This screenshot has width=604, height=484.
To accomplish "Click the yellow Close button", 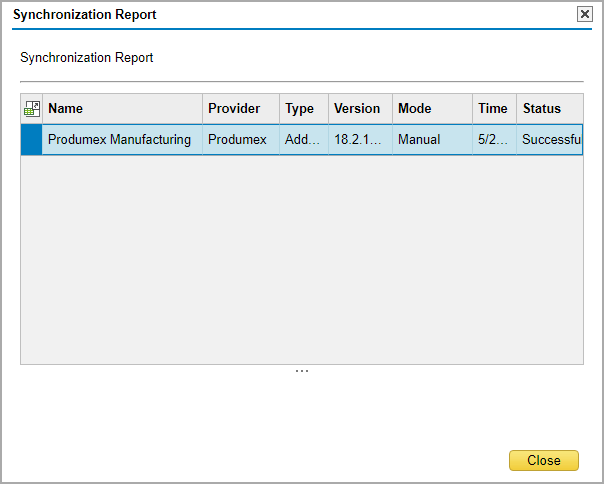I will (543, 460).
